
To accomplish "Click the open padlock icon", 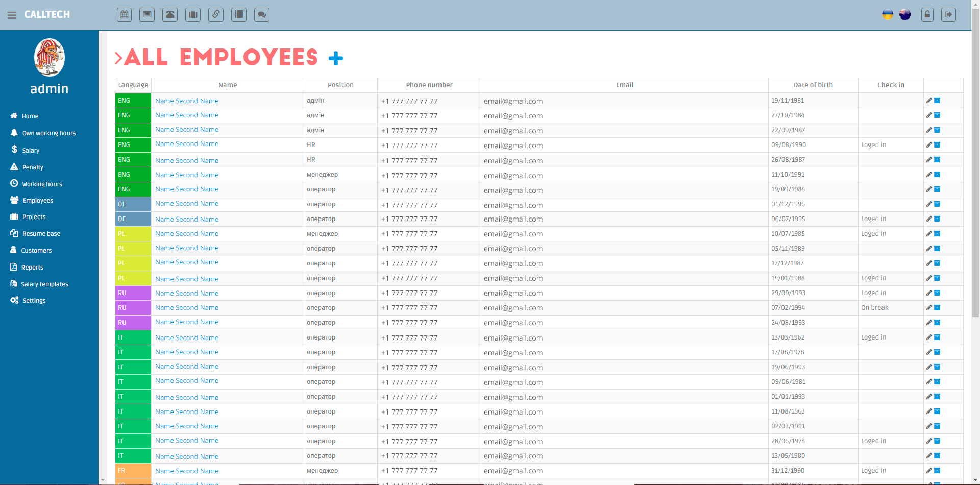I will coord(927,15).
